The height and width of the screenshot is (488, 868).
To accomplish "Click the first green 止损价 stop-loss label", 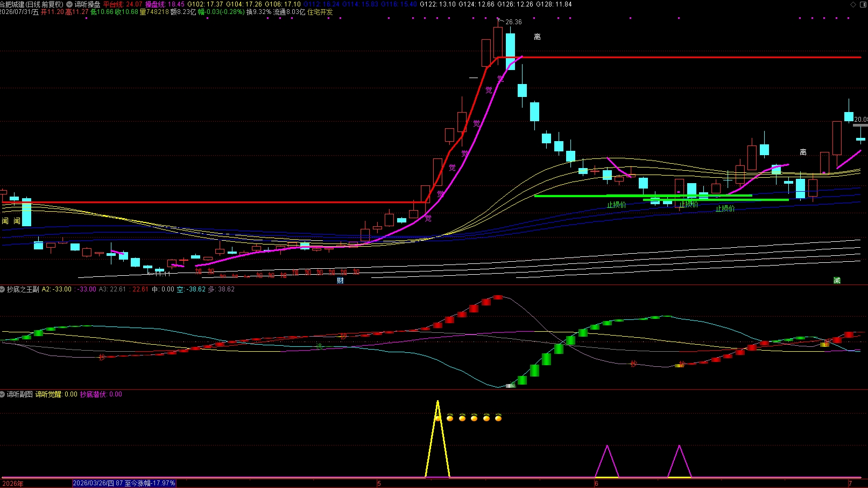I will coord(617,205).
